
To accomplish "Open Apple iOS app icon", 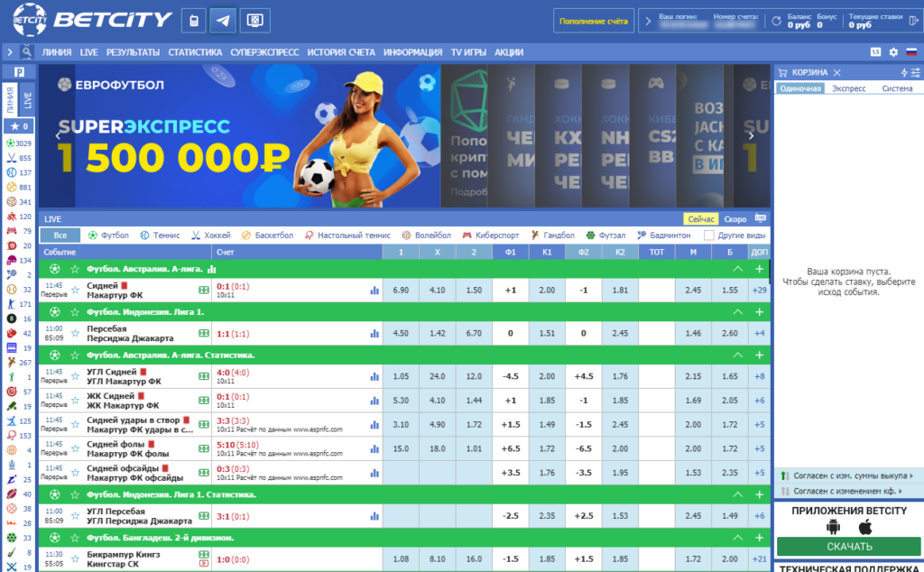I will point(864,527).
